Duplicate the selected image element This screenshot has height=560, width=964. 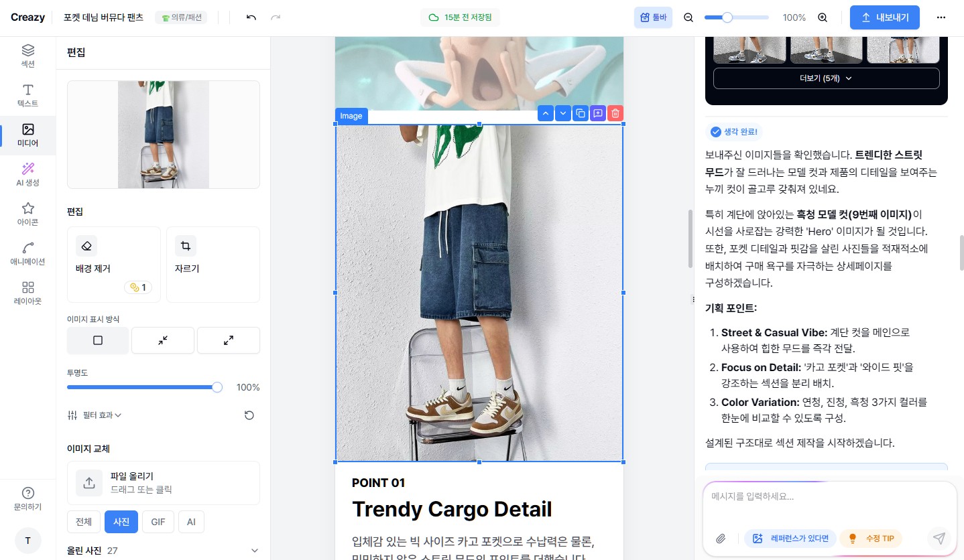580,113
